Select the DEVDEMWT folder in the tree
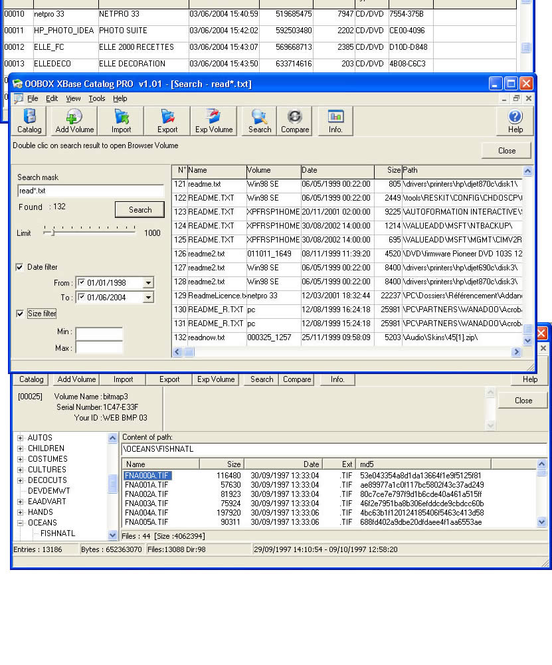552x665 pixels. point(49,491)
